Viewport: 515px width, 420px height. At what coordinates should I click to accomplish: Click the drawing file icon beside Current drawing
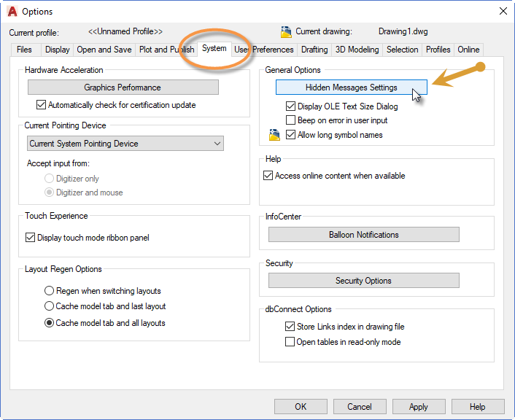pos(286,31)
